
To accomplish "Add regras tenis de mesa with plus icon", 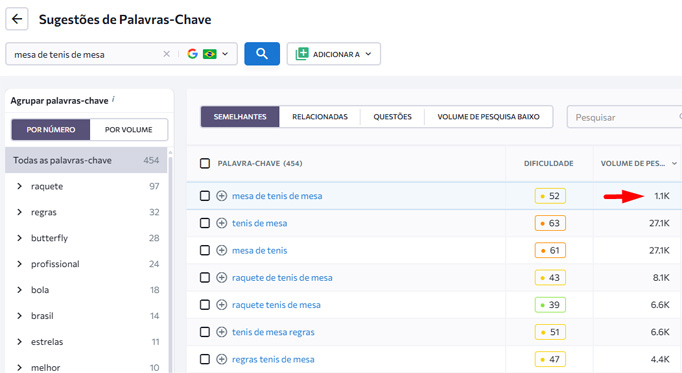I will (x=222, y=359).
